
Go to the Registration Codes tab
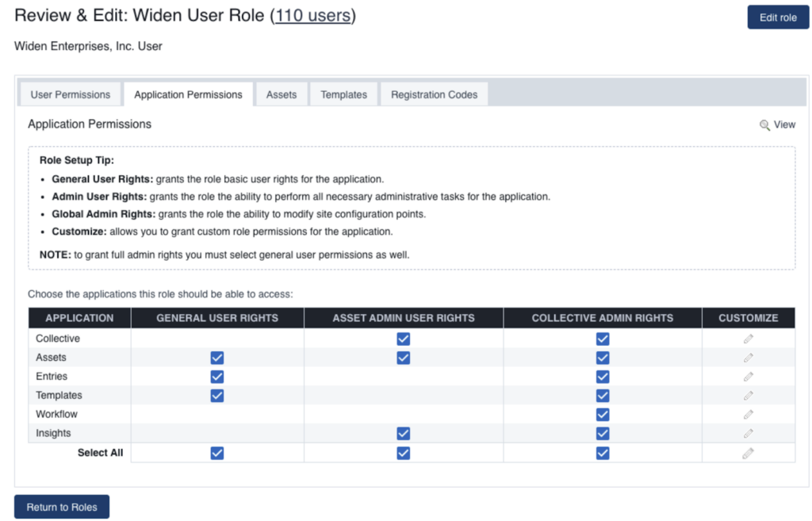[434, 95]
